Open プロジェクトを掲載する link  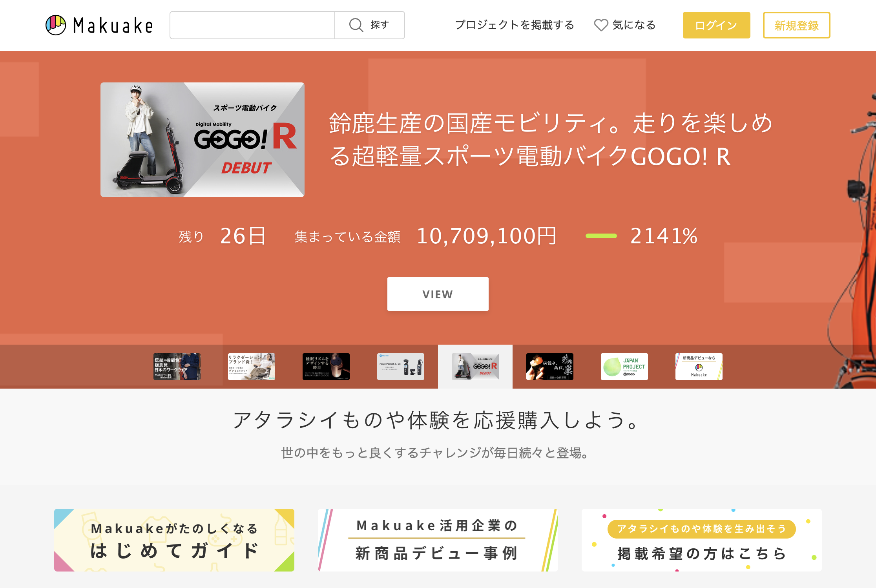(x=515, y=25)
